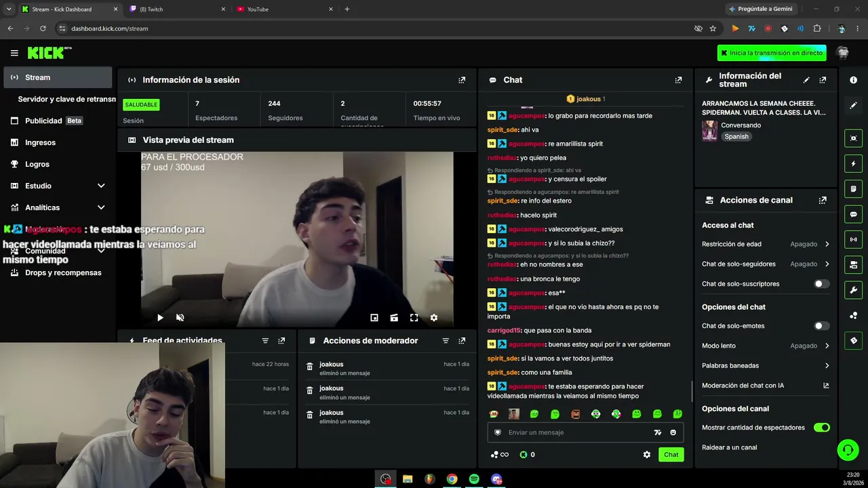Pop out the Información de la sesión panel
868x488 pixels.
[x=462, y=80]
